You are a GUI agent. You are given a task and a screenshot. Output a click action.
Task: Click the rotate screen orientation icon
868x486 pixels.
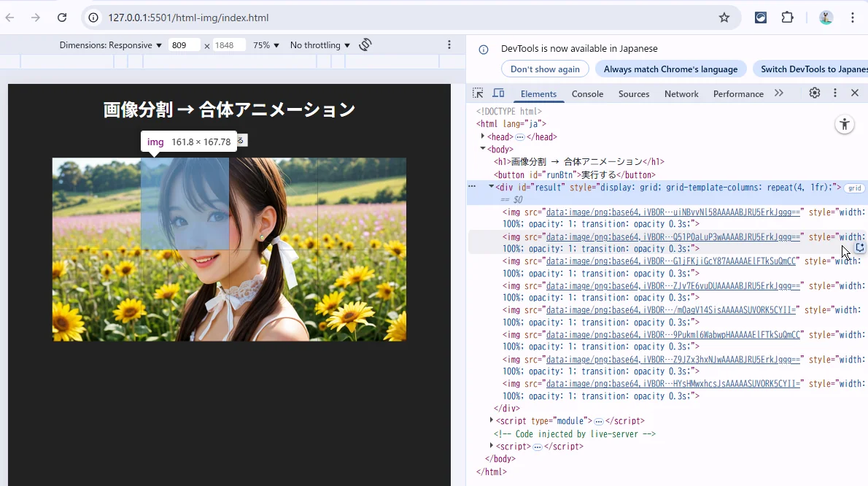coord(365,45)
